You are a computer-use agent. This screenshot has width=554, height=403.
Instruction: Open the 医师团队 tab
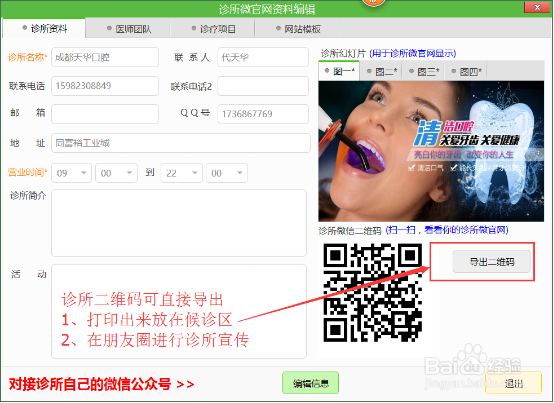coord(128,29)
